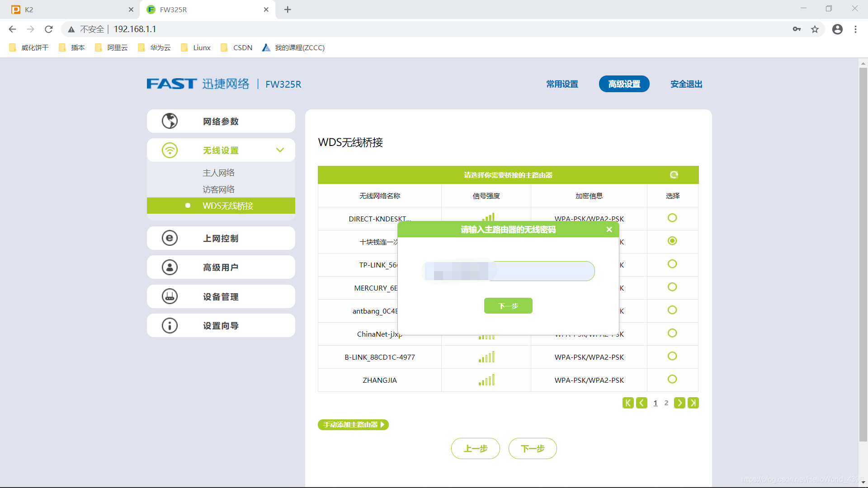Viewport: 868px width, 488px height.
Task: Refresh the router scan list
Action: [674, 175]
